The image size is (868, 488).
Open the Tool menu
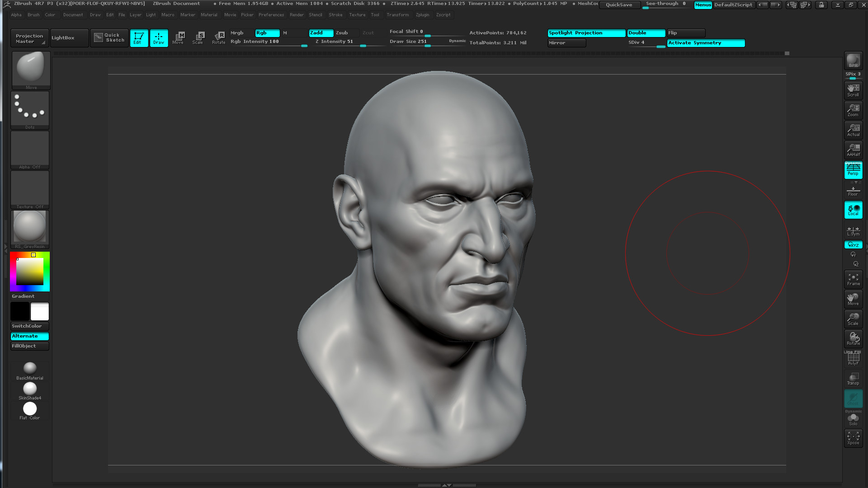[x=375, y=14]
